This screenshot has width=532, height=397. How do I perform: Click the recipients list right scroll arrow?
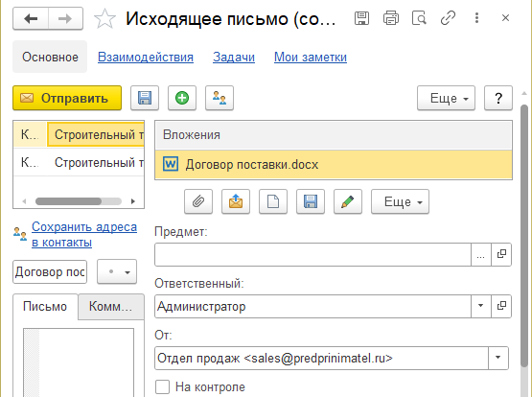(x=133, y=201)
